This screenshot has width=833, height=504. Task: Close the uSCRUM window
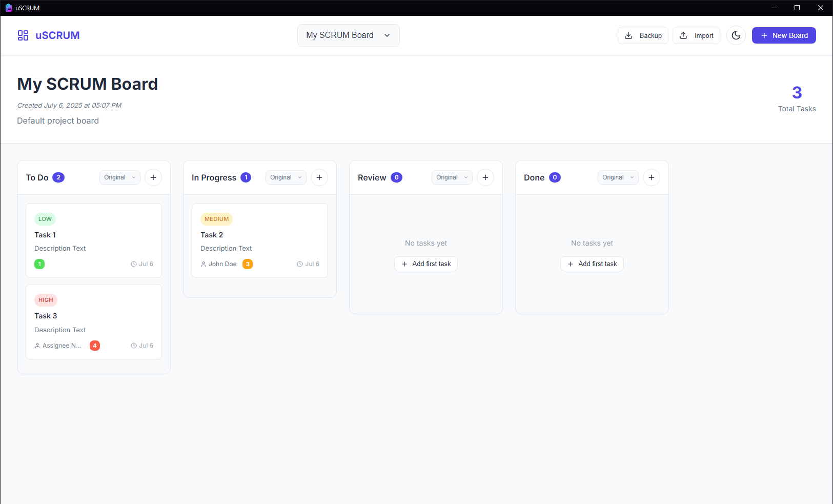821,8
